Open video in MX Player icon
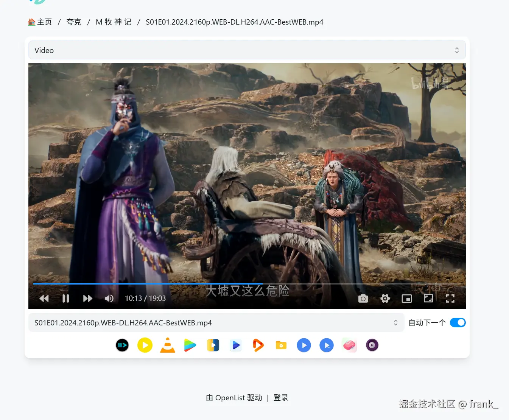The width and height of the screenshot is (509, 420). coord(304,345)
